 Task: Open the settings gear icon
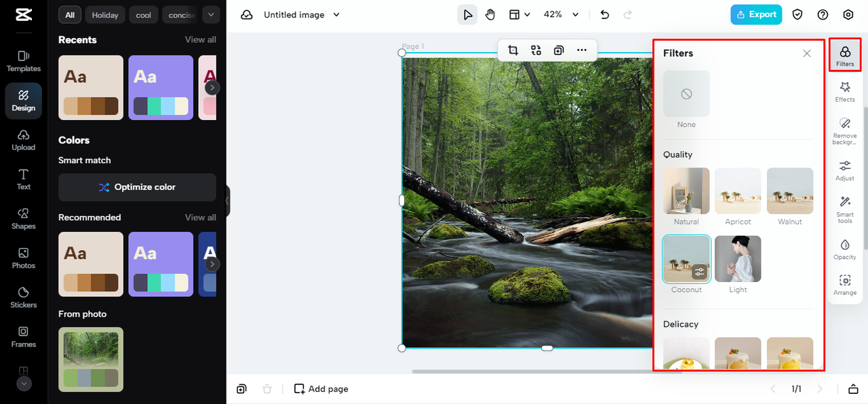click(x=848, y=15)
